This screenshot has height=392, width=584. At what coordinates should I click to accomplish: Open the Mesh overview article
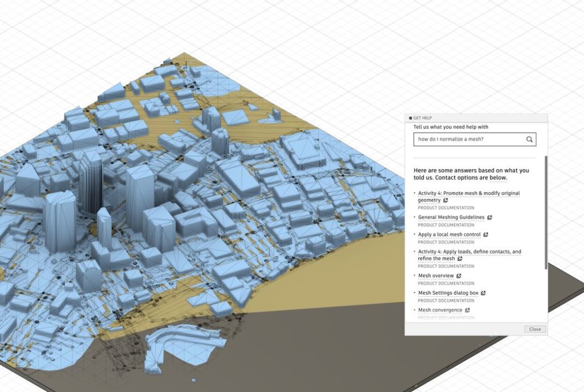pos(436,276)
